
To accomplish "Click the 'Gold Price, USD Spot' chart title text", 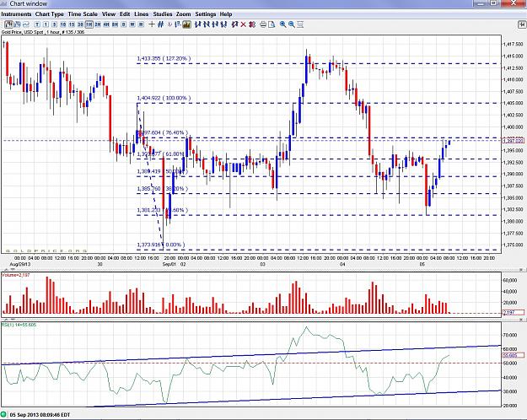I will pyautogui.click(x=23, y=32).
